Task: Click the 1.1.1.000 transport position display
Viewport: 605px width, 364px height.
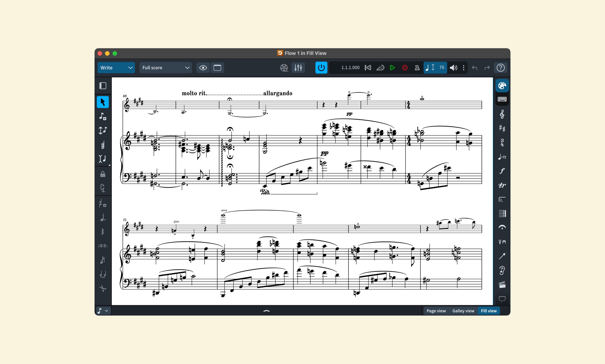Action: click(350, 68)
